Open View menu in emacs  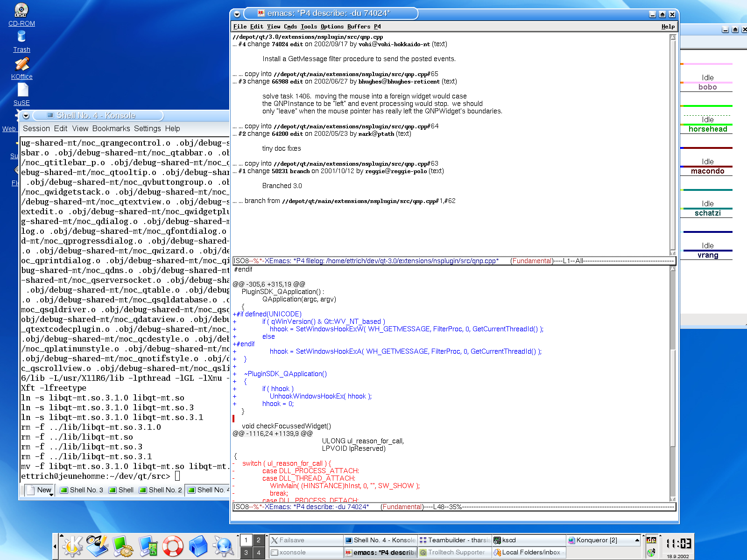[274, 27]
